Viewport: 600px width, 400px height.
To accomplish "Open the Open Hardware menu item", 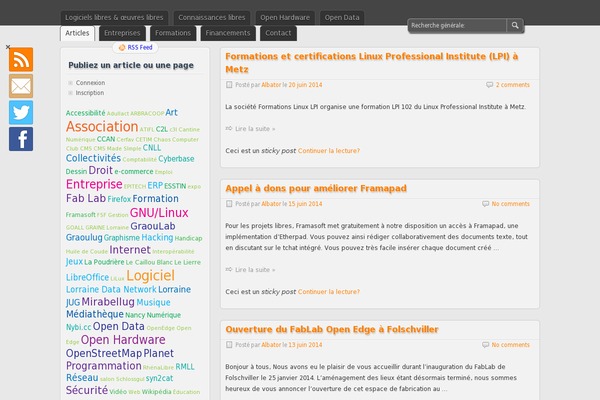I will click(285, 18).
